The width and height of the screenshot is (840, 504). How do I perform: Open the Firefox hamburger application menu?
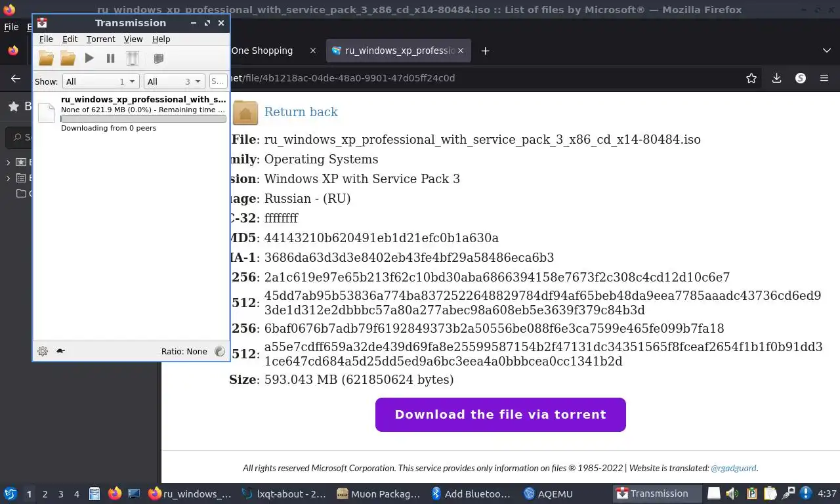(x=824, y=78)
